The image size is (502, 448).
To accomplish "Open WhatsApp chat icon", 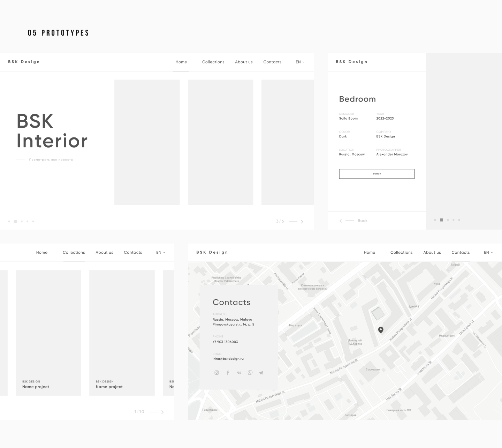I will (250, 373).
